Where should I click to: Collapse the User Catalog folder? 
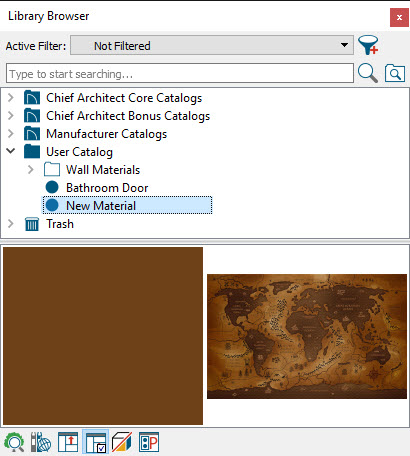point(11,151)
